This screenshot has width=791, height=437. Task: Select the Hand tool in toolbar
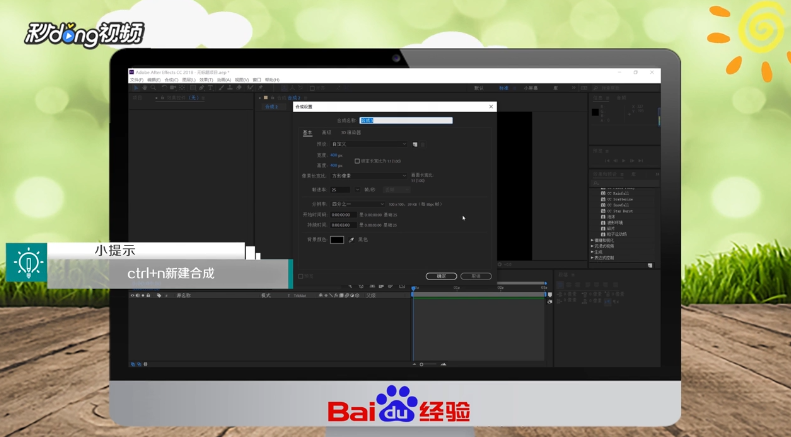click(x=144, y=88)
